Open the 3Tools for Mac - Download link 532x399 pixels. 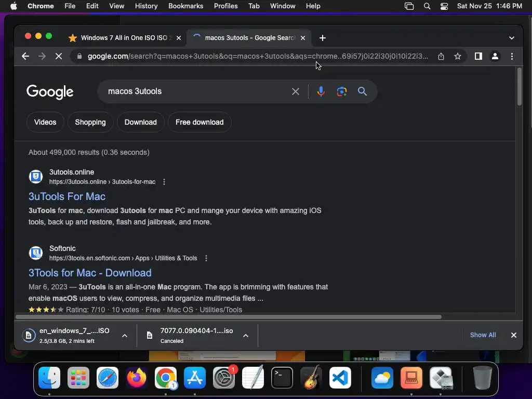coord(90,273)
